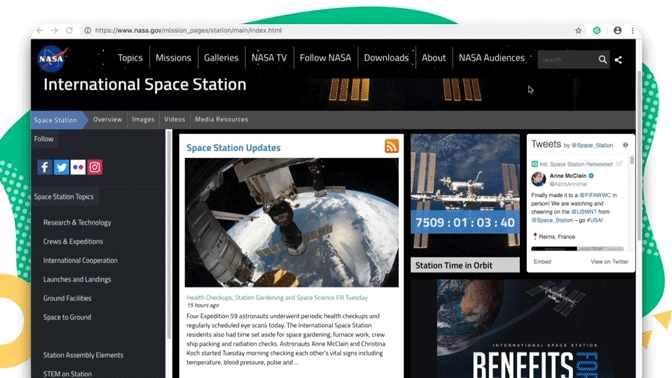Viewport: 672px width, 378px height.
Task: Switch to the Videos tab
Action: (x=174, y=120)
